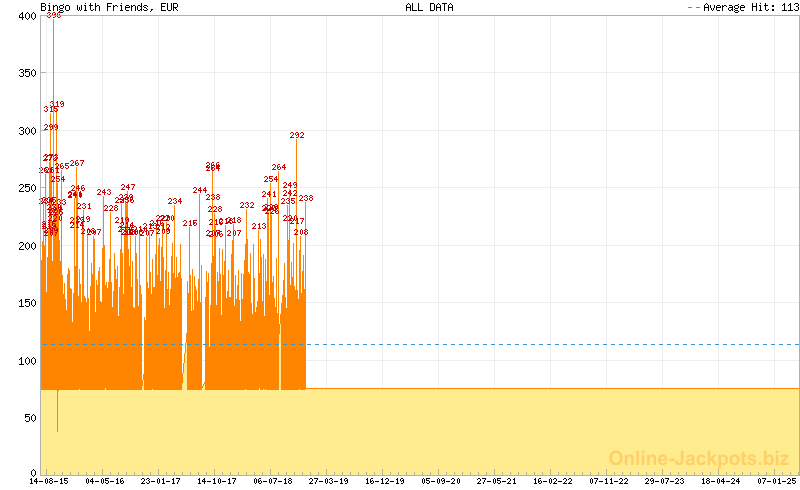The width and height of the screenshot is (800, 490).
Task: Select the 264 jackpot value label
Action: coord(279,167)
